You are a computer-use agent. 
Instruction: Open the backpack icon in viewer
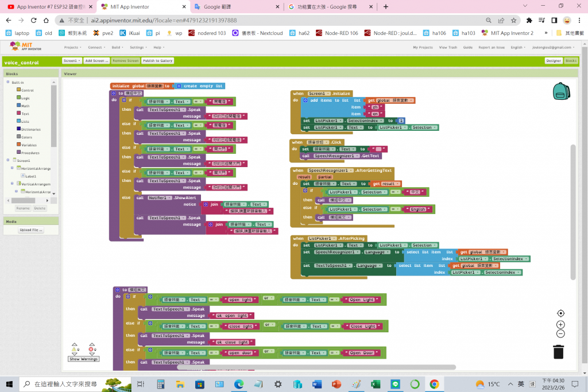point(561,91)
